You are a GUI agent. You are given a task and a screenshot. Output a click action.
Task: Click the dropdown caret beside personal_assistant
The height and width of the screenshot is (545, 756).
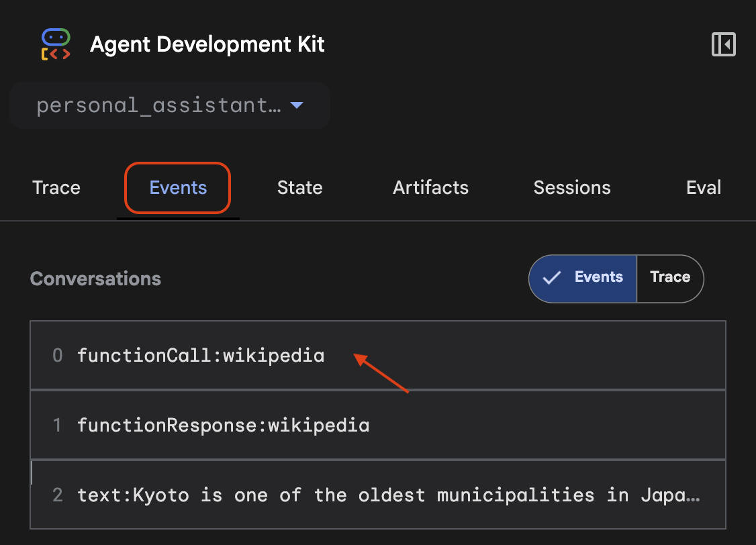pyautogui.click(x=296, y=105)
